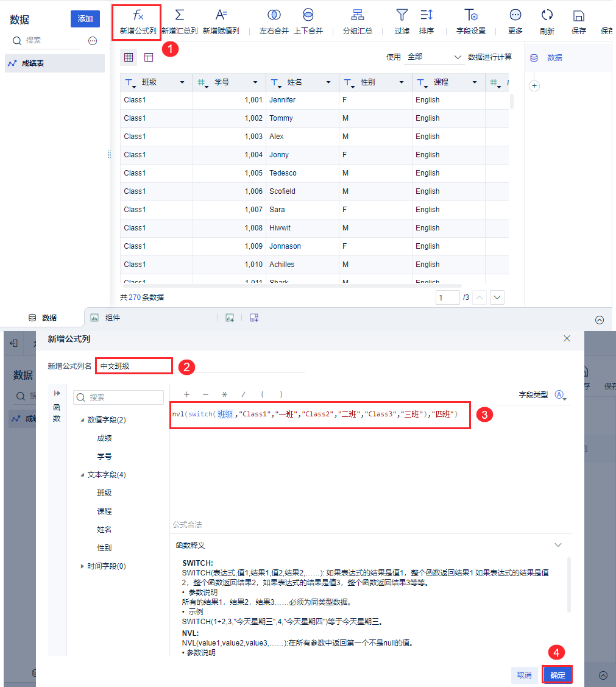Open the 课程 column header dropdown
The image size is (616, 687).
click(x=475, y=82)
